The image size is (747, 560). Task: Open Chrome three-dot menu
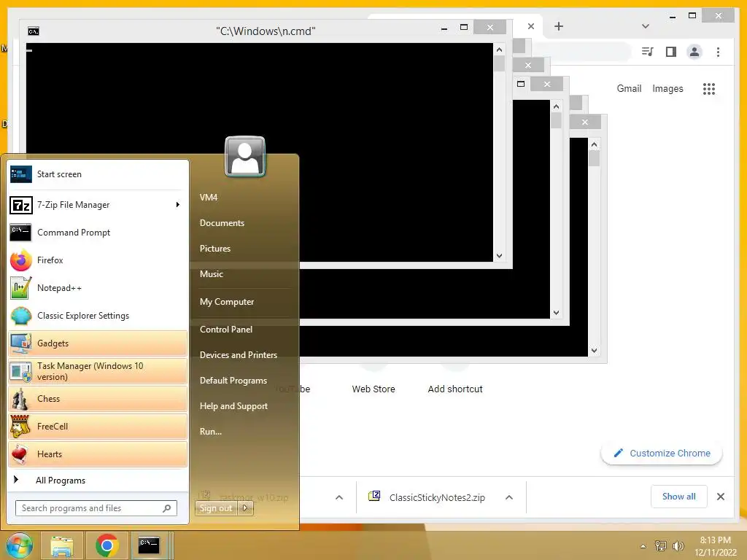[x=718, y=52]
